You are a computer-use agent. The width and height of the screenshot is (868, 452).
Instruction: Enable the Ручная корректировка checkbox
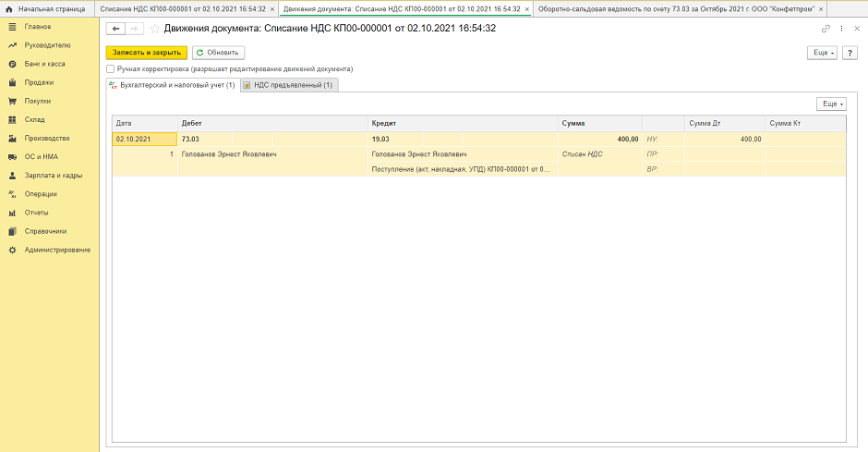coord(112,69)
